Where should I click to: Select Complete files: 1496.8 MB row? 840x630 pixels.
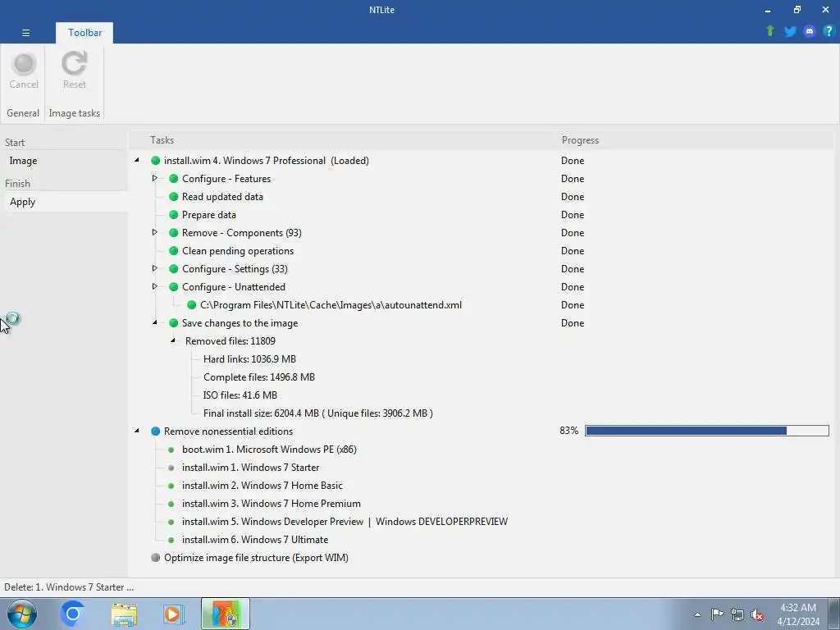(258, 377)
